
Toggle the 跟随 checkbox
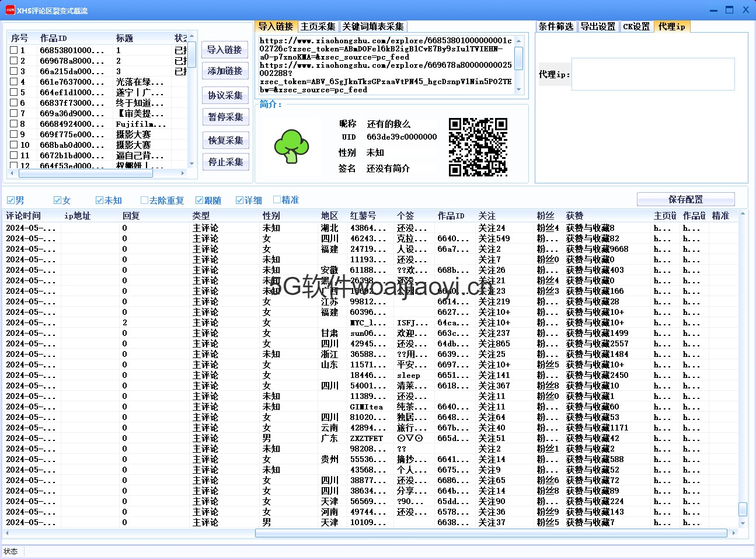(199, 200)
